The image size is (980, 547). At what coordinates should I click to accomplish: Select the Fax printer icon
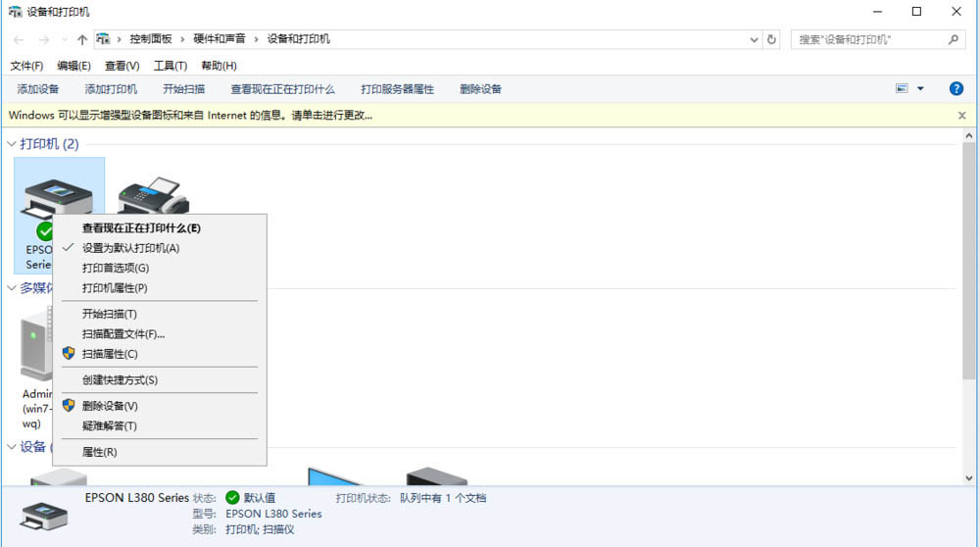(154, 195)
